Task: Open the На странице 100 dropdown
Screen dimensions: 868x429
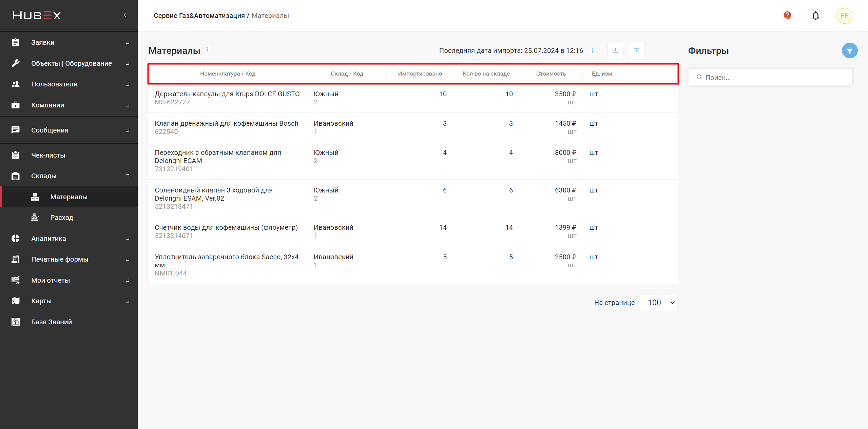Action: (658, 303)
